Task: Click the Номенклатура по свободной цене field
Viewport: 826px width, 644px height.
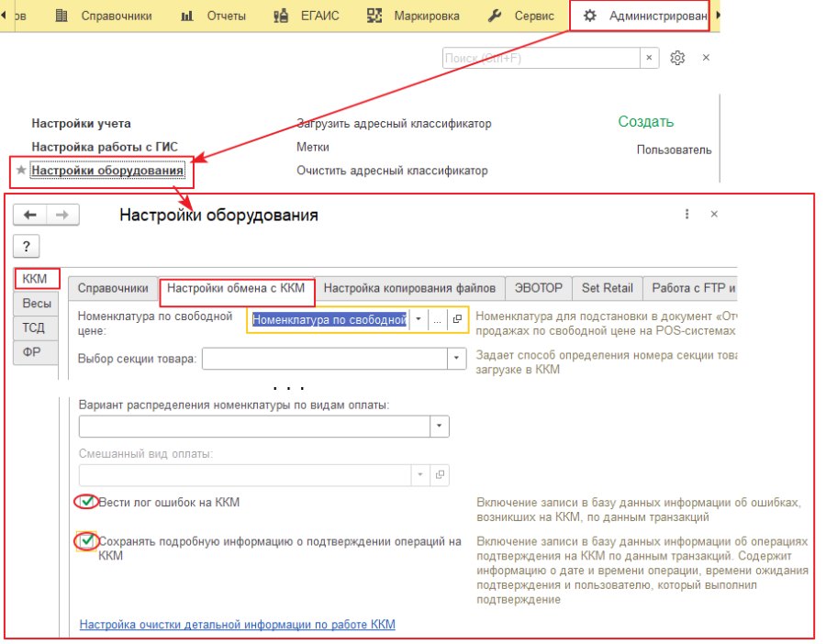Action: [x=329, y=319]
